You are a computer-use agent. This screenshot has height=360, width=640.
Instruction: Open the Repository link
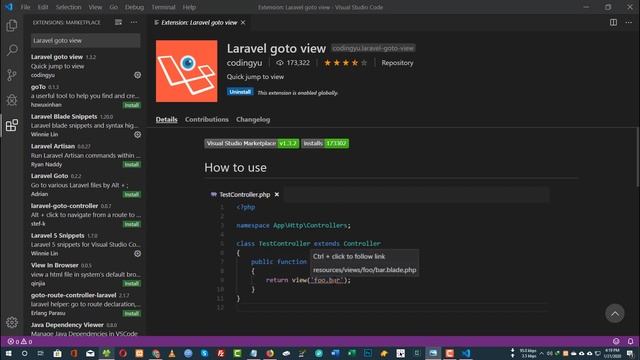coord(397,63)
